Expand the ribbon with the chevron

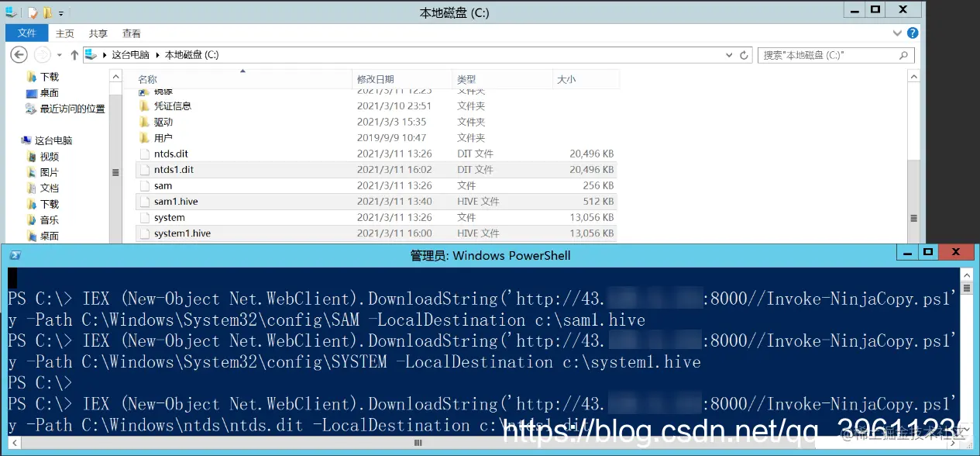(x=897, y=33)
